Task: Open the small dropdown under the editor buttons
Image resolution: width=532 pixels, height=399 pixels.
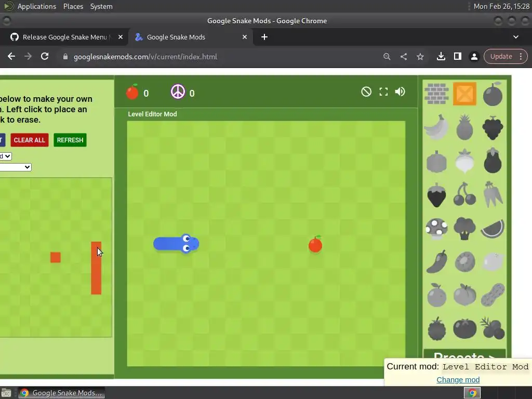Action: [x=5, y=156]
